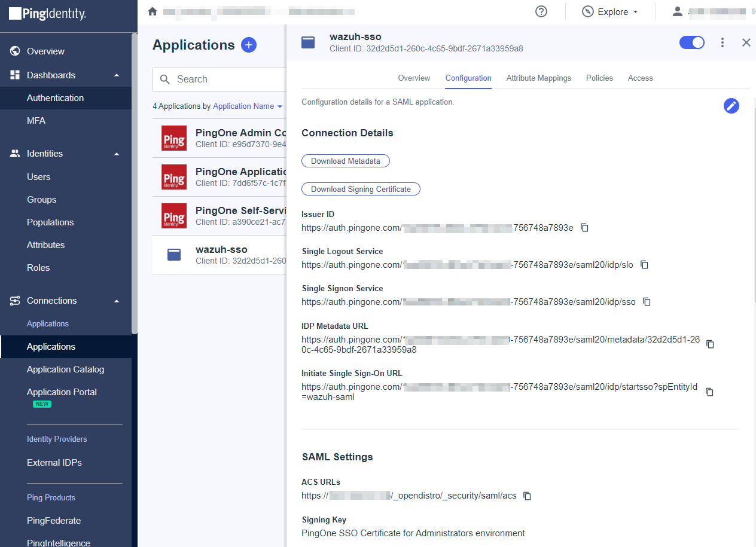
Task: Click the edit pencil icon for configuration
Action: [731, 106]
